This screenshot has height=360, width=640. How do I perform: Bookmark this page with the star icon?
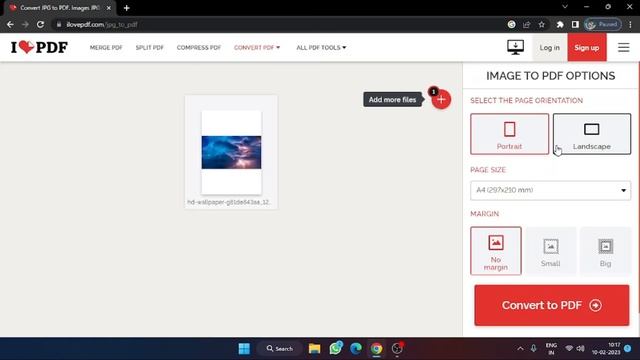click(x=542, y=24)
